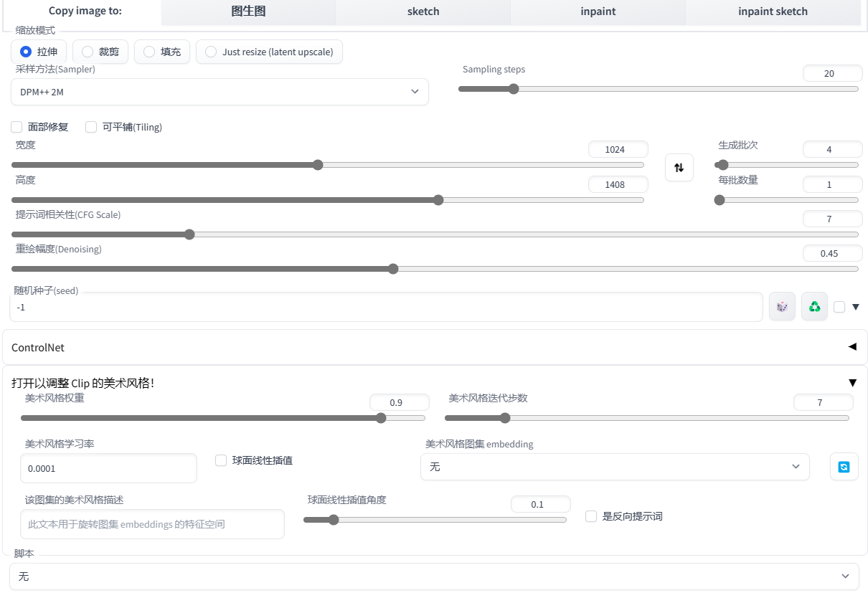Expand extra seed options triangle

855,307
